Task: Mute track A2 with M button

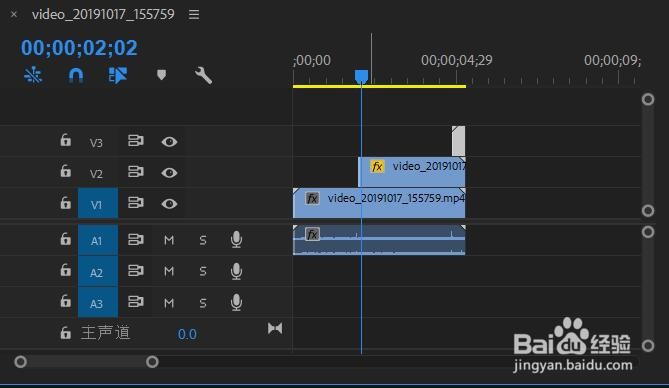Action: (169, 271)
